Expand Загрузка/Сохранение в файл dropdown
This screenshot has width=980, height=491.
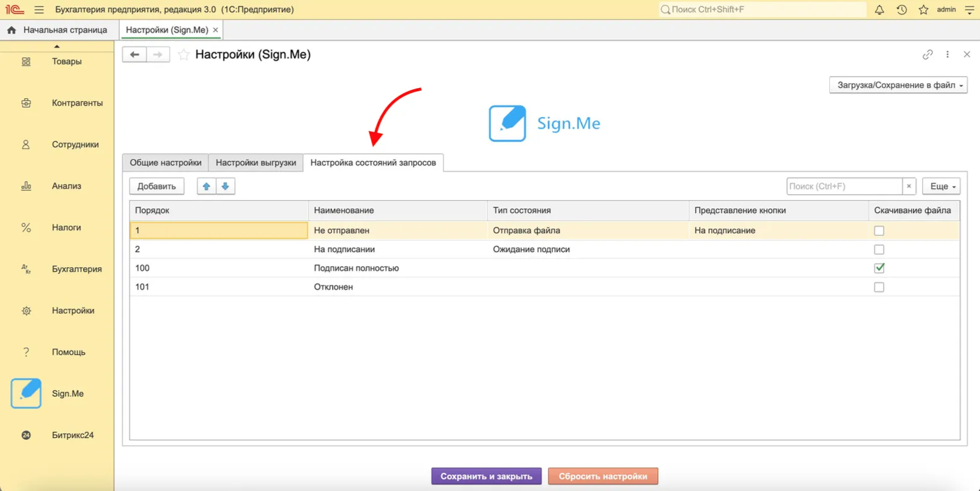(x=899, y=85)
